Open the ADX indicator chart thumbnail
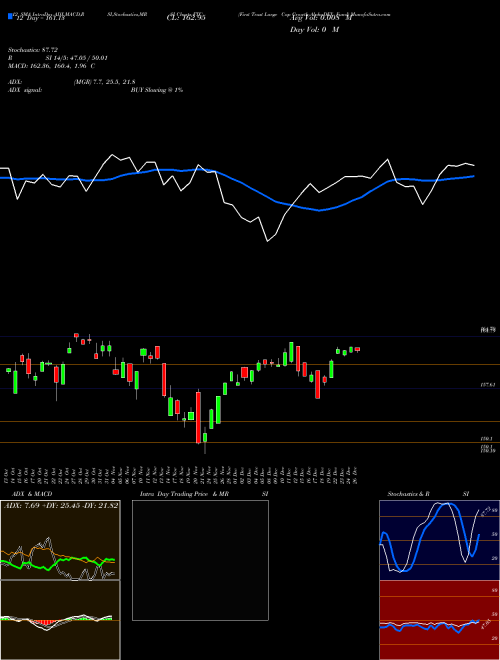Viewport: 500px width, 660px height. [x=60, y=540]
